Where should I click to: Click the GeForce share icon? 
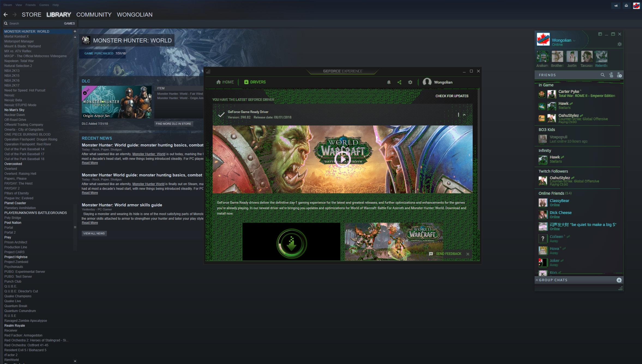[x=399, y=82]
